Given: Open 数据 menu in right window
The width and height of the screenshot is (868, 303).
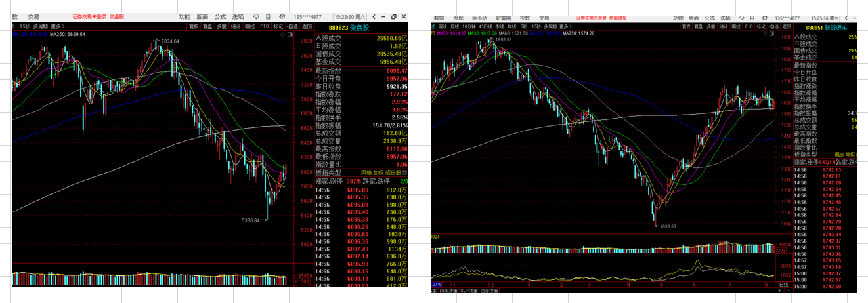Looking at the screenshot, I should point(439,18).
